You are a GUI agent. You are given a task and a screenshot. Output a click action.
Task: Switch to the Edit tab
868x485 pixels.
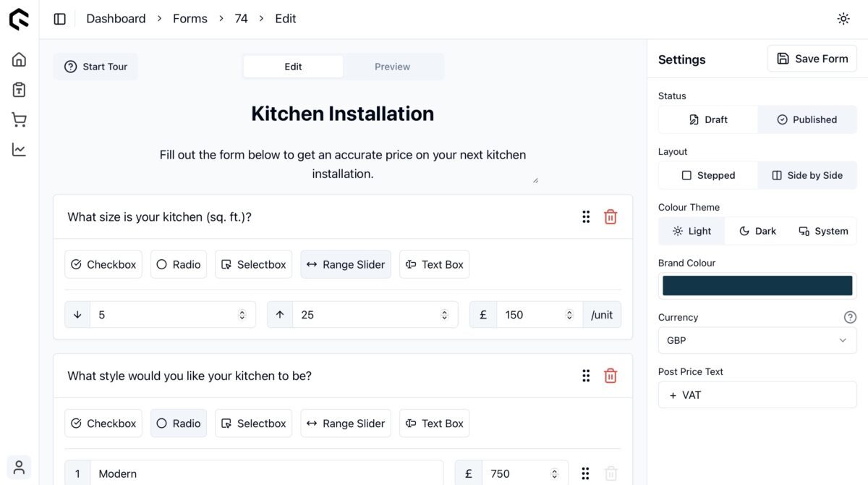293,67
